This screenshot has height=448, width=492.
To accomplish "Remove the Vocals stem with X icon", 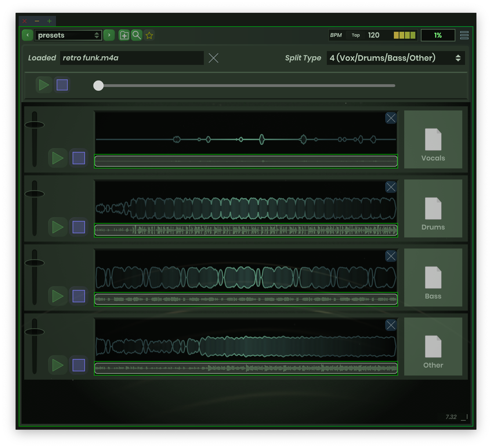I will click(391, 118).
